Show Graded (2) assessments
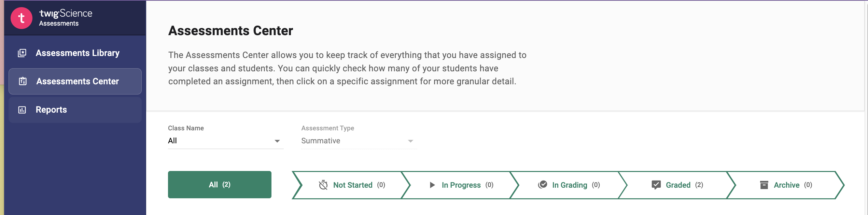The height and width of the screenshot is (215, 868). click(678, 185)
